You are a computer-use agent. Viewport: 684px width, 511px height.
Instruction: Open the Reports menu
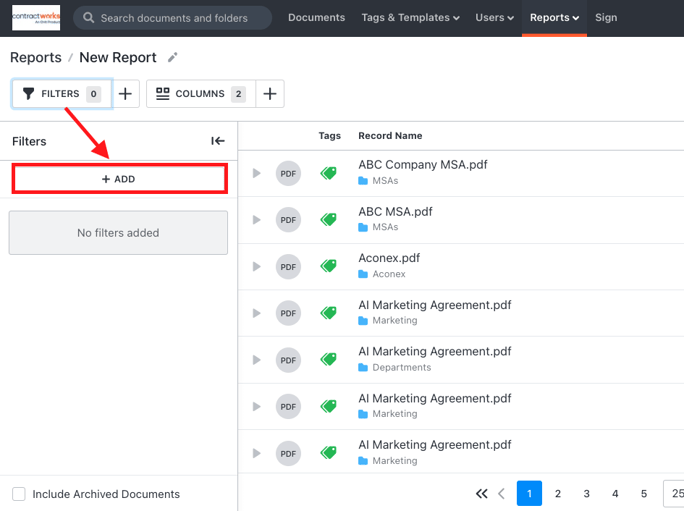pos(554,17)
